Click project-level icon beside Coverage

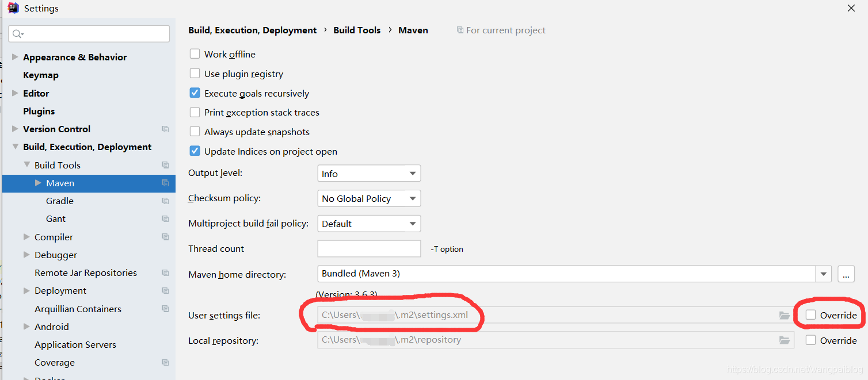165,363
